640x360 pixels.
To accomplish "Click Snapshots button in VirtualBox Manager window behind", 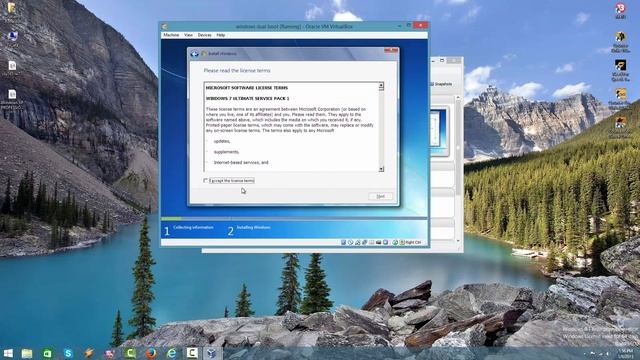I will pyautogui.click(x=441, y=84).
